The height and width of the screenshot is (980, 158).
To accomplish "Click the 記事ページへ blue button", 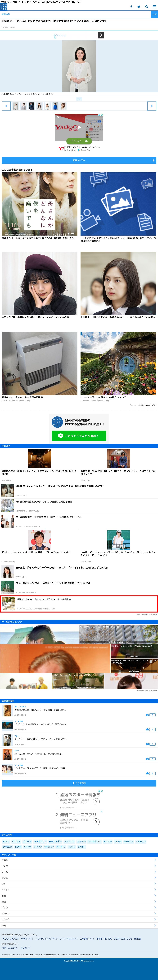I will pyautogui.click(x=79, y=161).
